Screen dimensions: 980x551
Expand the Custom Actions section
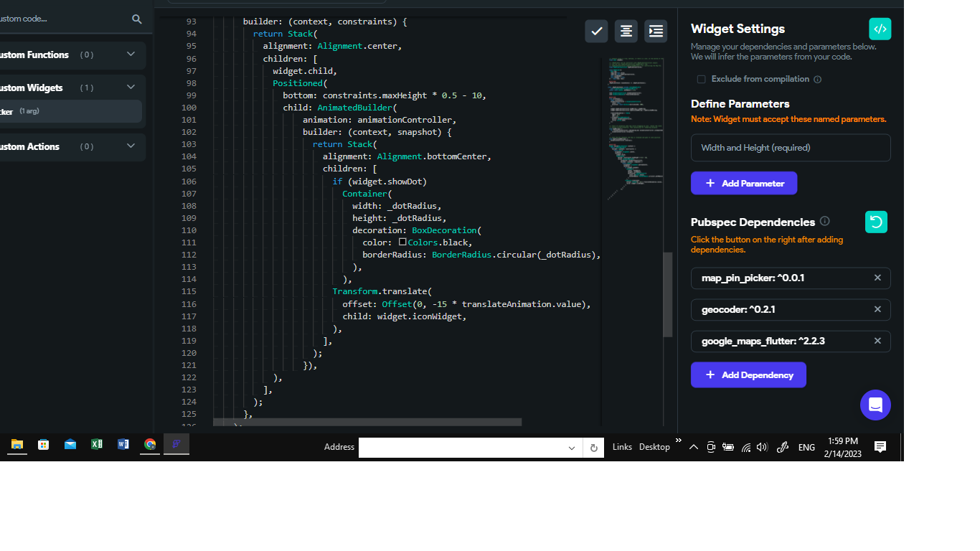point(131,146)
